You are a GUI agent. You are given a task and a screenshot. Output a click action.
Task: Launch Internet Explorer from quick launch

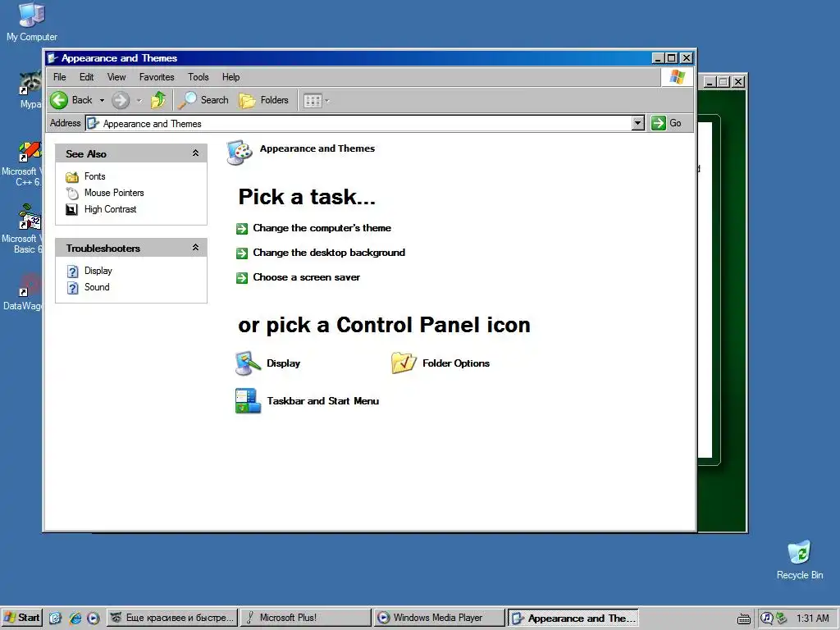75,619
